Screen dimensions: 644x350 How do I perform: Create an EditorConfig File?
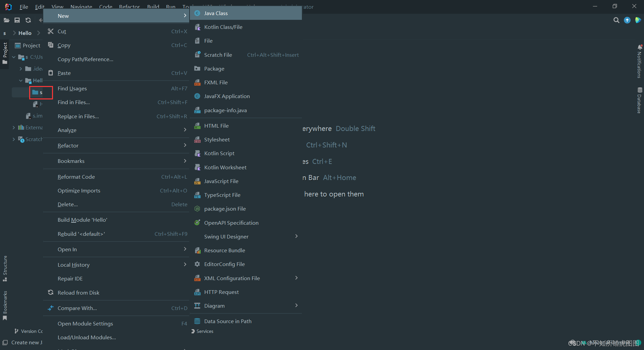pyautogui.click(x=246, y=264)
